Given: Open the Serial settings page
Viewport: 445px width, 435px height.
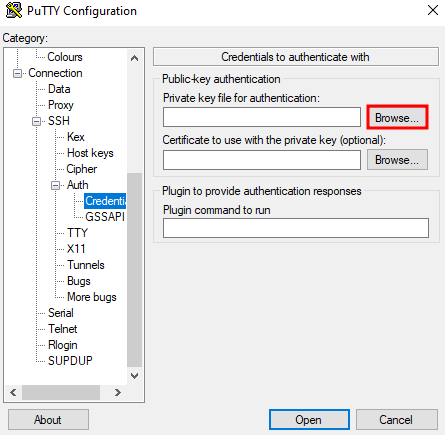Looking at the screenshot, I should tap(60, 313).
